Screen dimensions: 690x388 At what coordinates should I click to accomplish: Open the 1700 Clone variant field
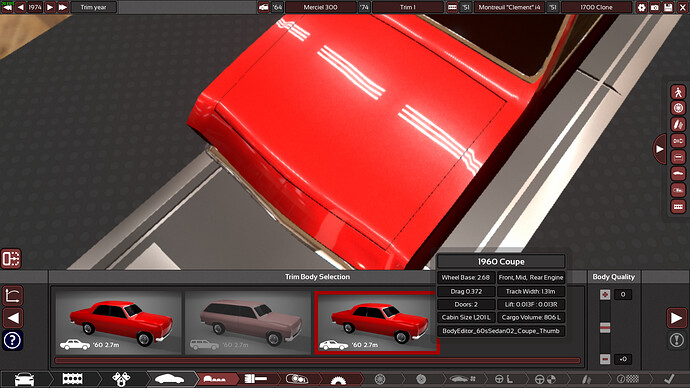click(596, 7)
